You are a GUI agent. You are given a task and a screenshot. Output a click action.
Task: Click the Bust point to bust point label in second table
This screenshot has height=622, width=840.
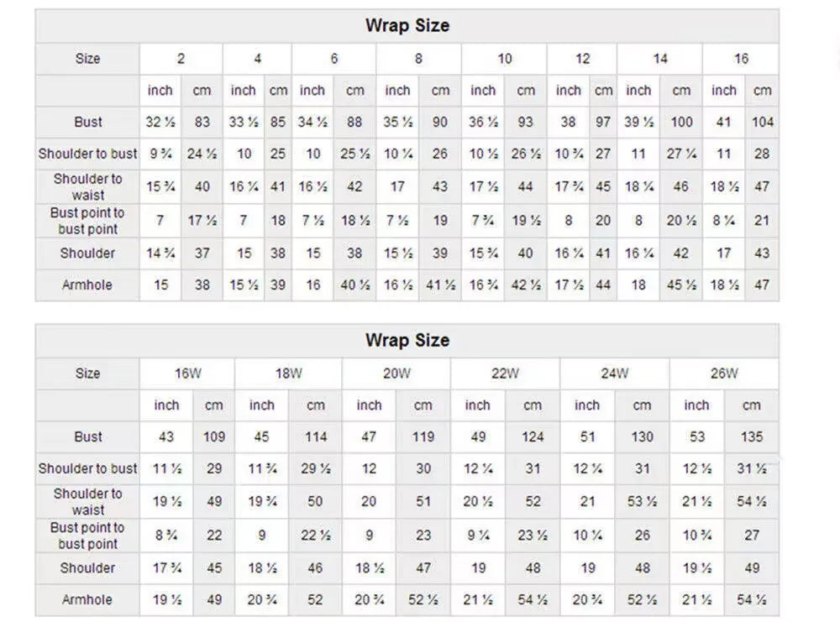(x=88, y=536)
